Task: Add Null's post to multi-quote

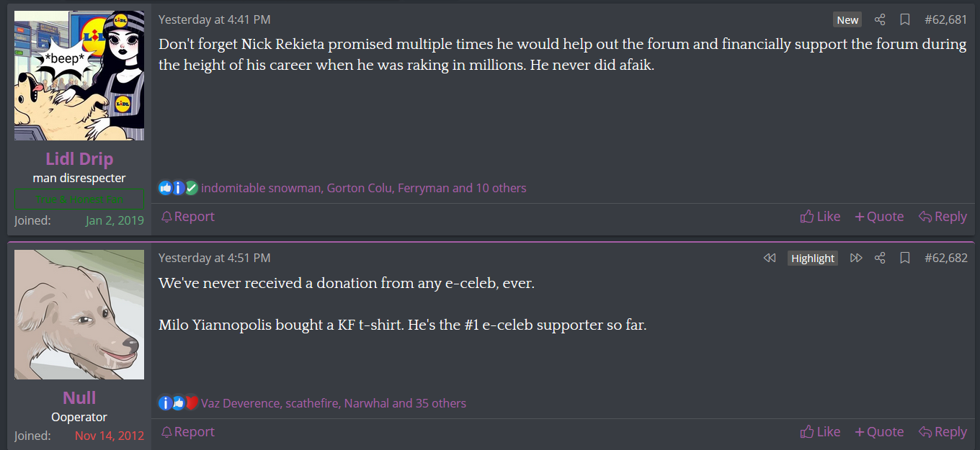Action: (x=879, y=432)
